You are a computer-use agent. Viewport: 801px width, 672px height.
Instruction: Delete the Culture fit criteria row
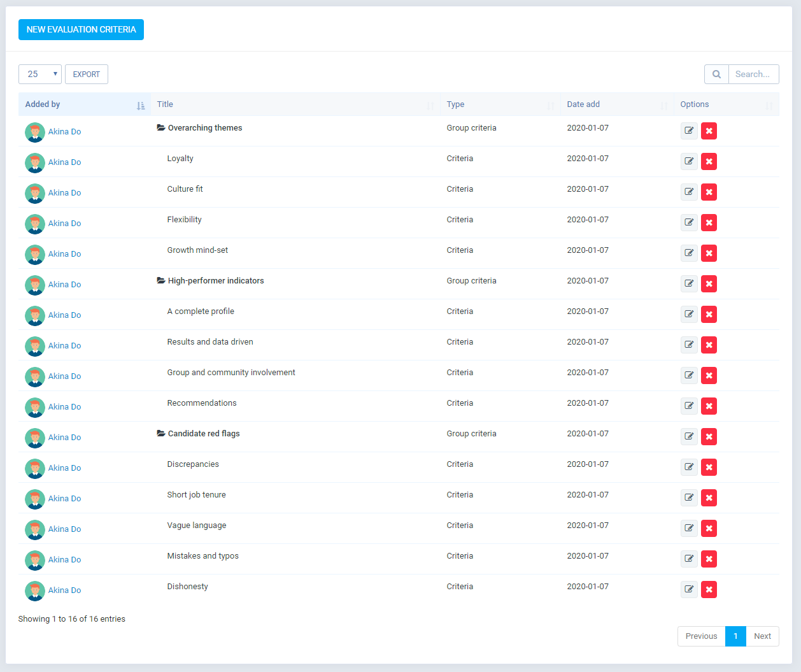point(709,192)
